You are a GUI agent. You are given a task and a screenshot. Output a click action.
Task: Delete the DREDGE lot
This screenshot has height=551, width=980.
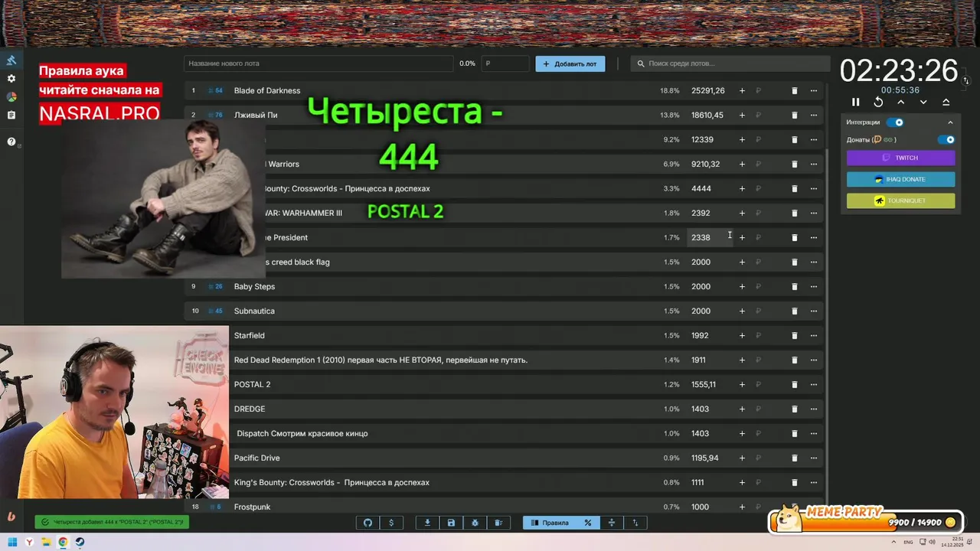(x=794, y=409)
